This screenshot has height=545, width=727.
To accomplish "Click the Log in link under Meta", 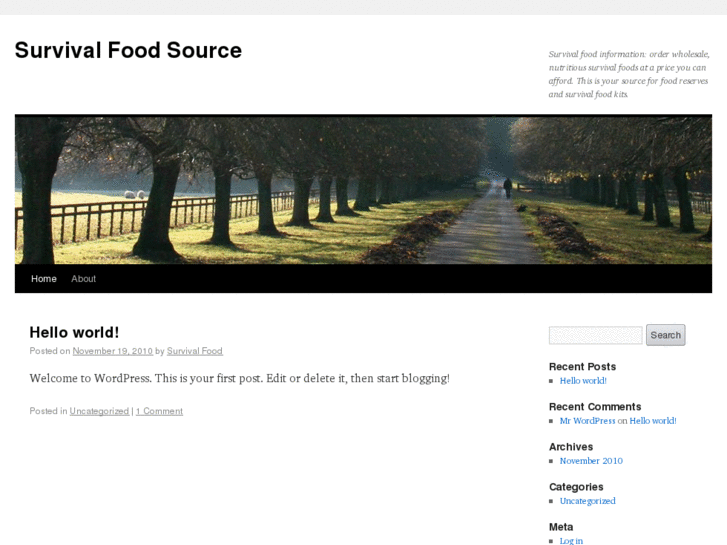I will coord(571,541).
